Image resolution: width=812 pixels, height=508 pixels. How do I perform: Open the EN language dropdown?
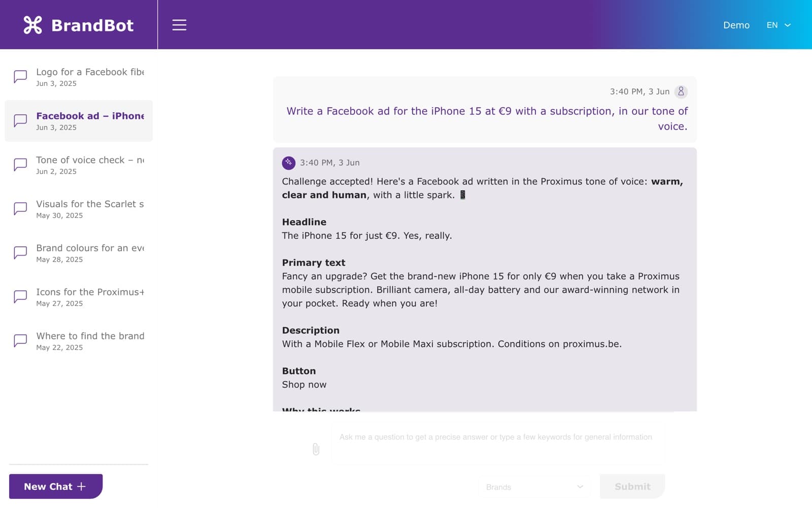coord(779,25)
